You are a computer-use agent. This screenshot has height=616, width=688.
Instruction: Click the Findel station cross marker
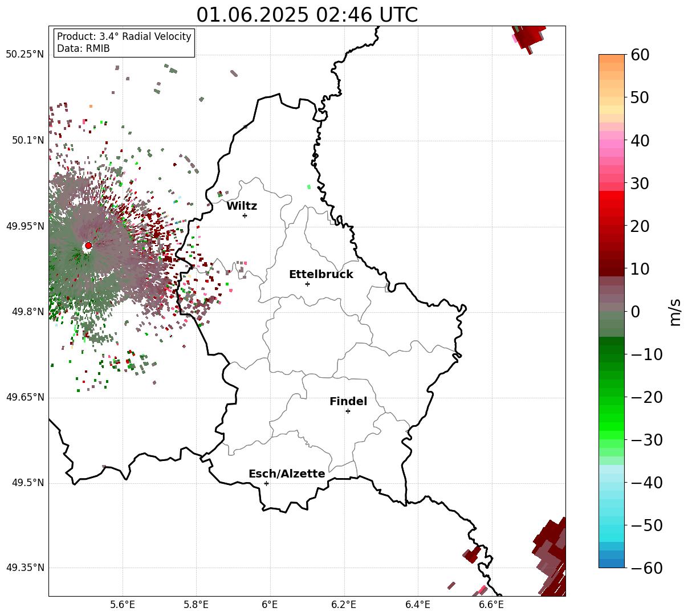tap(348, 411)
